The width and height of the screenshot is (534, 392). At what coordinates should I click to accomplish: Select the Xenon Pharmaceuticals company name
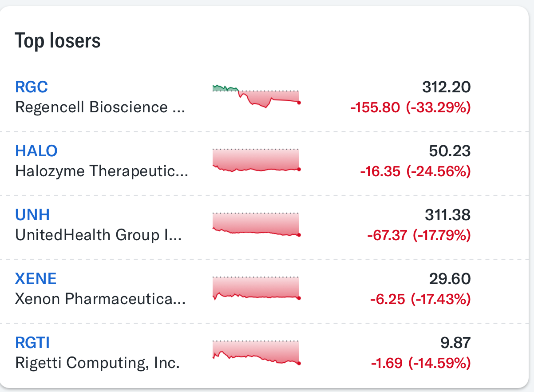(x=100, y=299)
